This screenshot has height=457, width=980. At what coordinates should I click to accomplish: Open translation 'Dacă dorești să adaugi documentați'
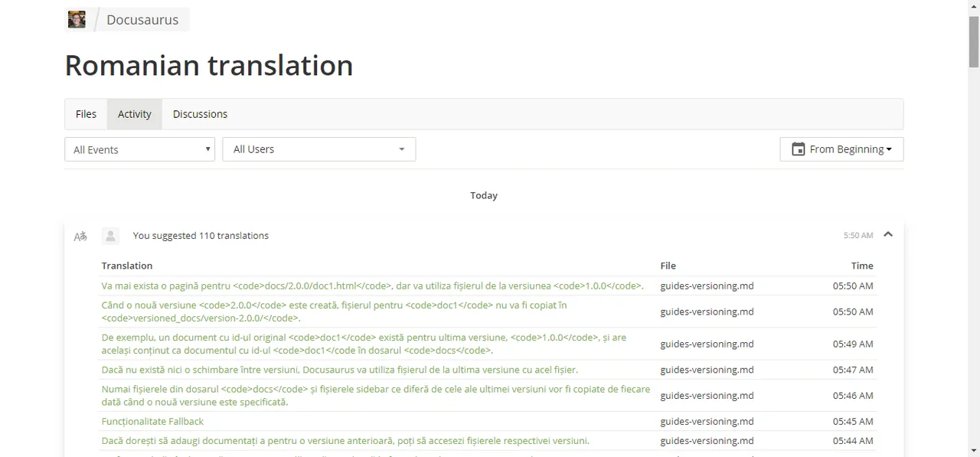tap(345, 441)
